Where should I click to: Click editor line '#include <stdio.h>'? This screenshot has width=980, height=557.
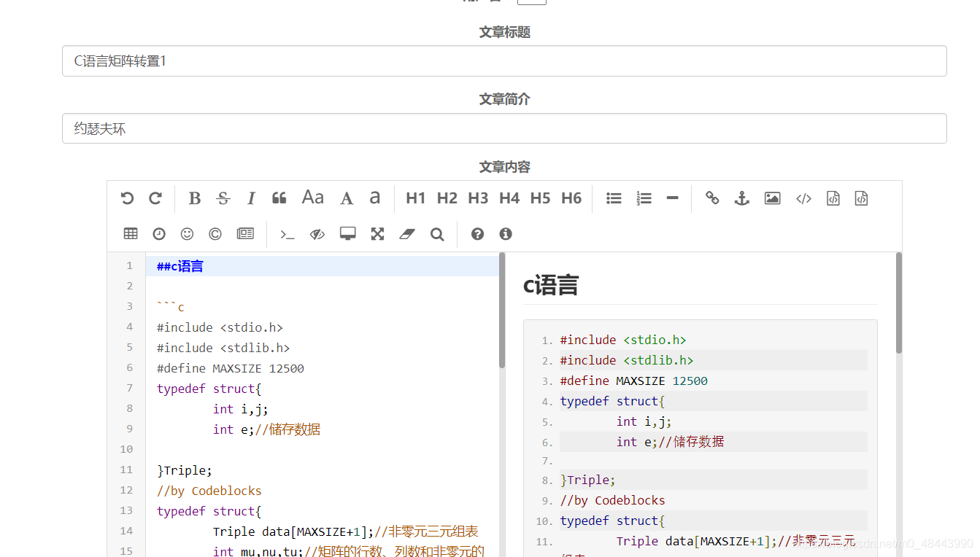pos(220,327)
